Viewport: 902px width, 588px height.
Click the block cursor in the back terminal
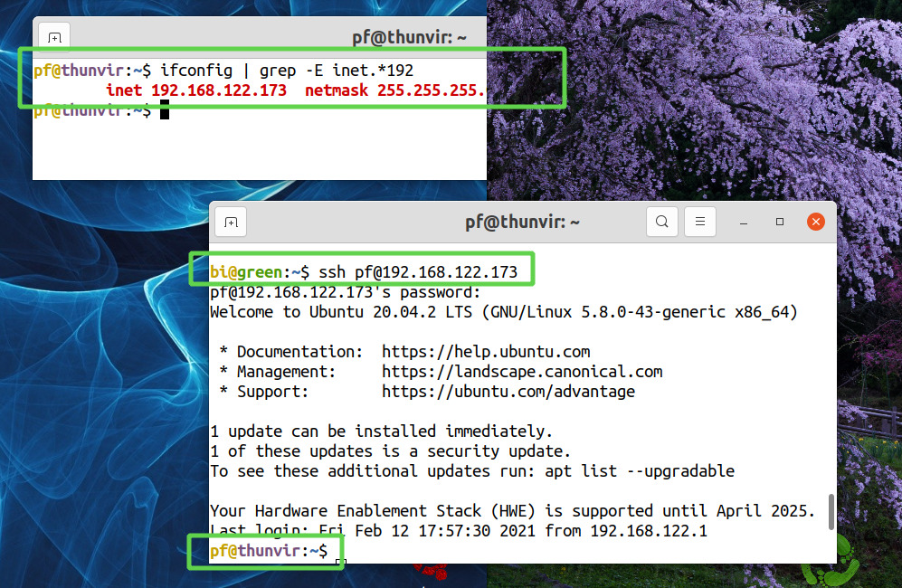pyautogui.click(x=165, y=110)
